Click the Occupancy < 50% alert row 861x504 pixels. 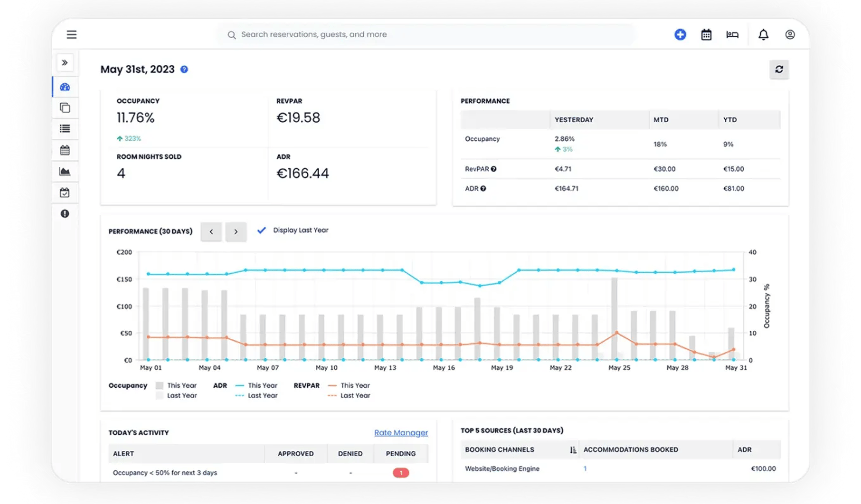pos(268,473)
